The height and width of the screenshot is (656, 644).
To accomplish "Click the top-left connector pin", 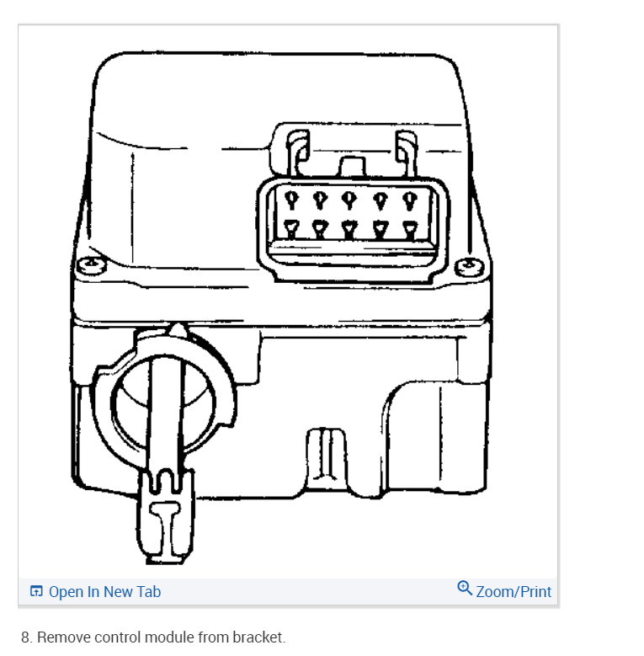I will [x=291, y=199].
